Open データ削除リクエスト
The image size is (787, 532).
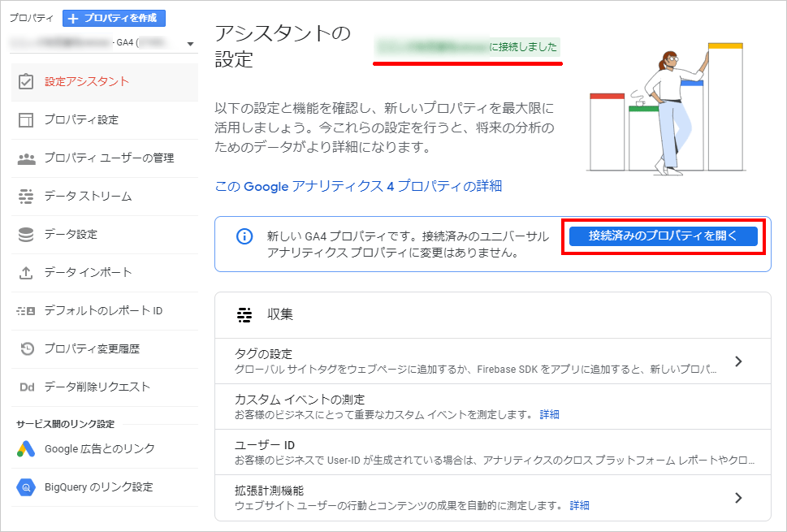105,387
